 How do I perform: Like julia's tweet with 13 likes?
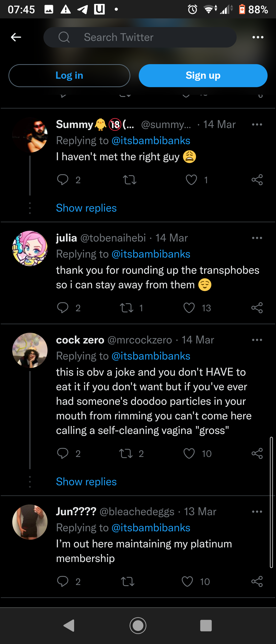click(189, 308)
